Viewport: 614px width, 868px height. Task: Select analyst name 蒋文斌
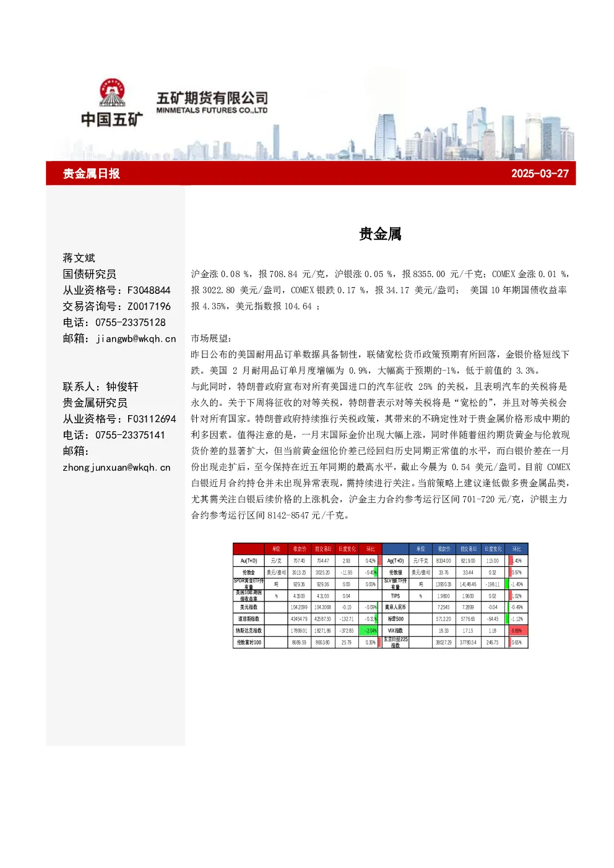coord(79,258)
